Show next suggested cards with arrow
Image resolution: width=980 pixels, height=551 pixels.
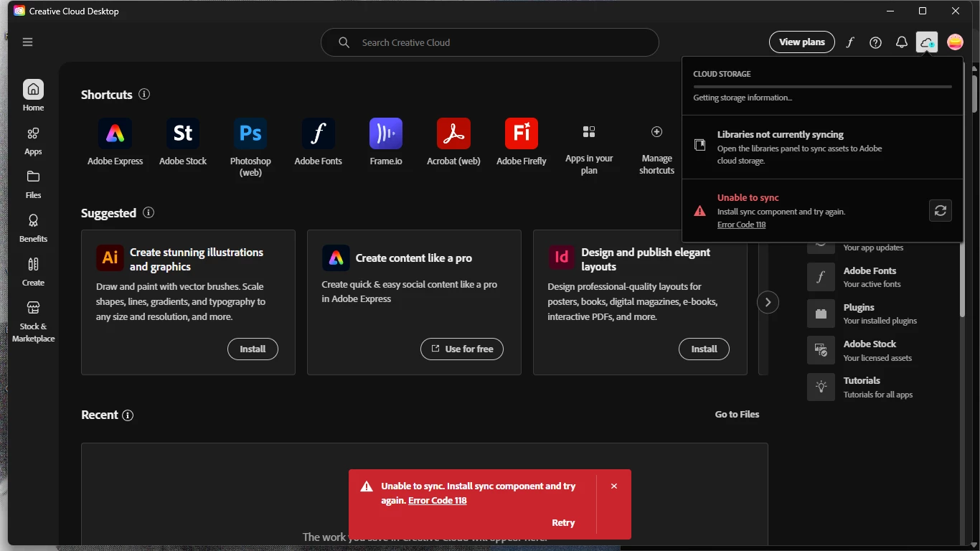[768, 302]
